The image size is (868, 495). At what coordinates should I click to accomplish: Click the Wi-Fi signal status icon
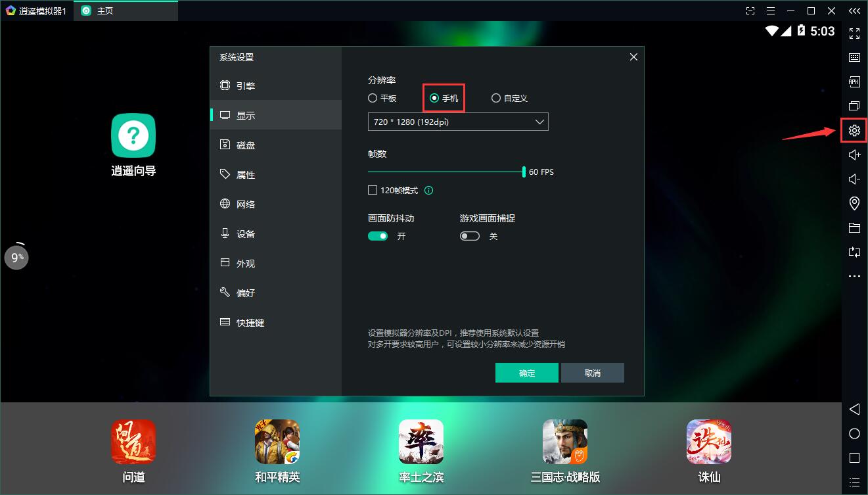(x=772, y=30)
